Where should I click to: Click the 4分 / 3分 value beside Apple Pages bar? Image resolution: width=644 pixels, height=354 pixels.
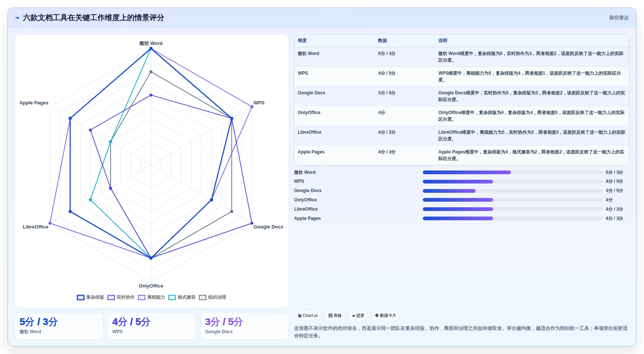tap(614, 218)
